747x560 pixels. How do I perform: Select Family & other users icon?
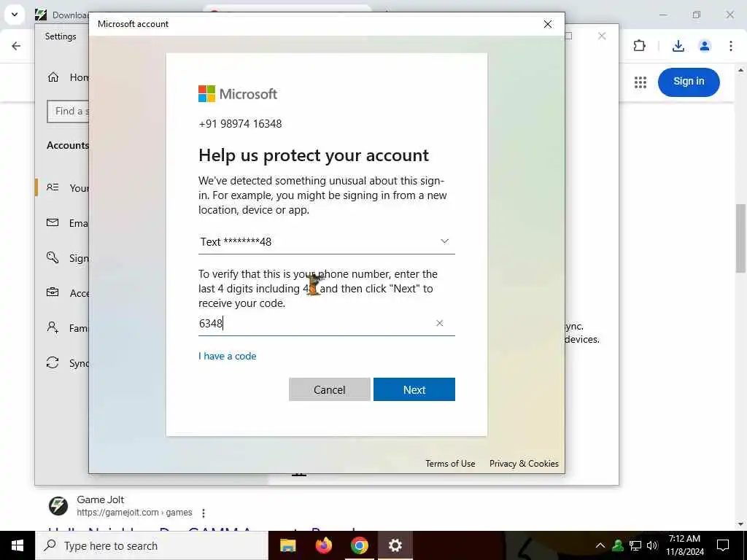click(53, 327)
